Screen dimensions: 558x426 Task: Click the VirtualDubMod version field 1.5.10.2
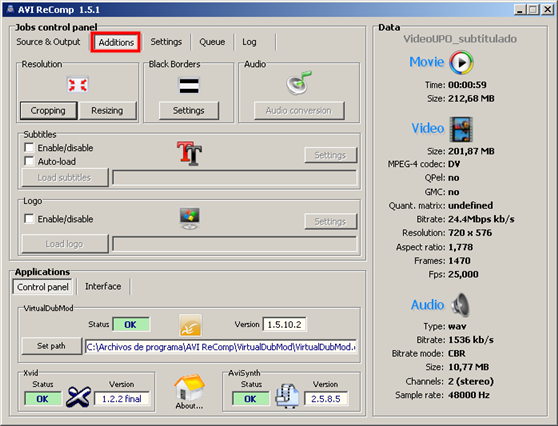(x=284, y=325)
